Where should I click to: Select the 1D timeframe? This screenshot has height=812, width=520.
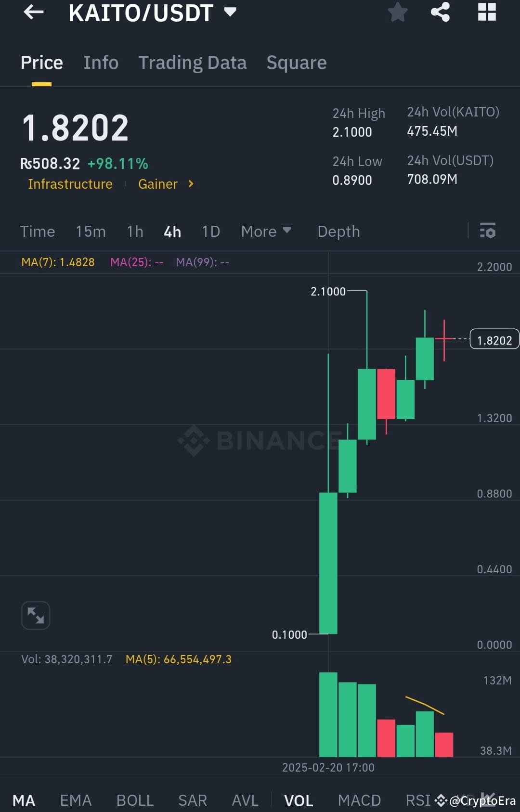coord(210,232)
